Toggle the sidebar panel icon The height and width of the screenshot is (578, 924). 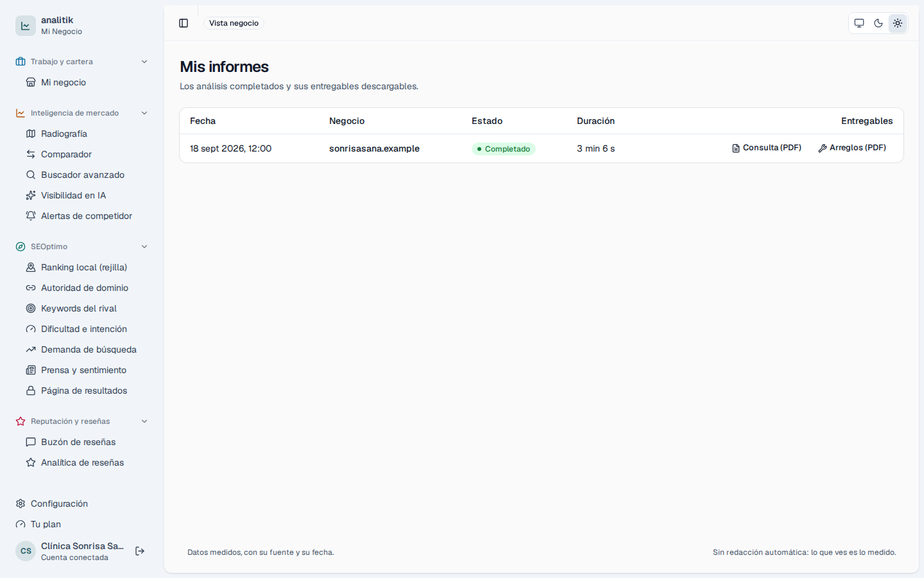click(184, 23)
